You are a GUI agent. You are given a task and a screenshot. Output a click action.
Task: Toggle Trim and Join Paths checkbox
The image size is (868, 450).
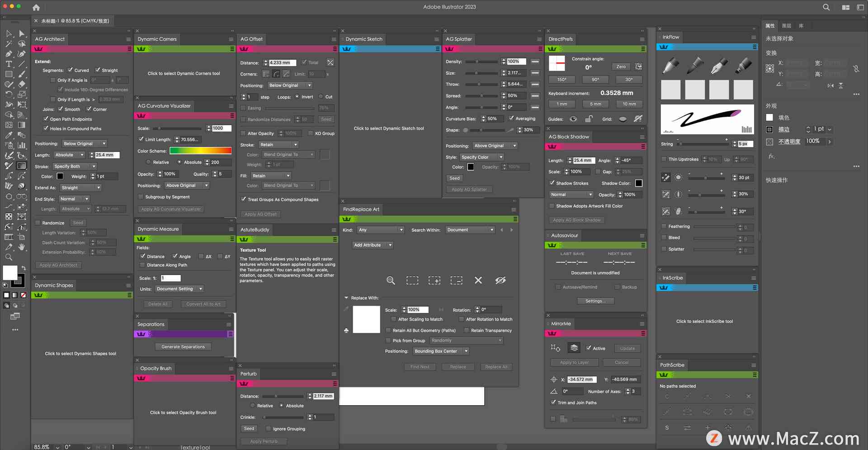point(553,402)
